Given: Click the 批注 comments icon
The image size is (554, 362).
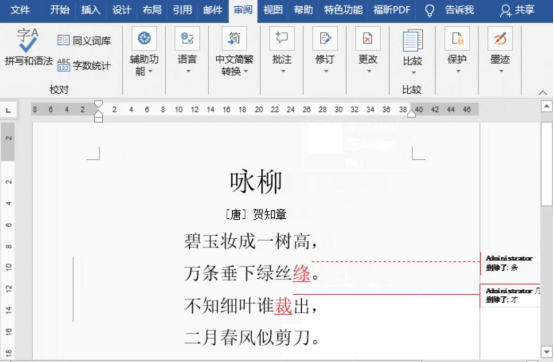Looking at the screenshot, I should point(282,38).
